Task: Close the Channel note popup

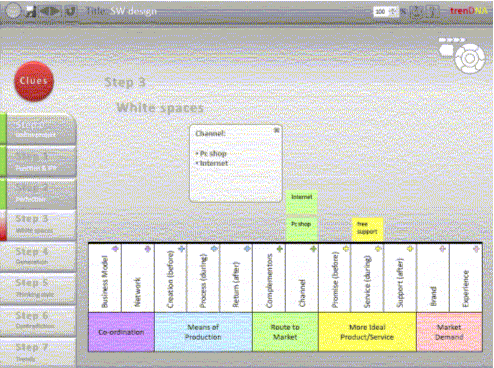Action: (276, 130)
